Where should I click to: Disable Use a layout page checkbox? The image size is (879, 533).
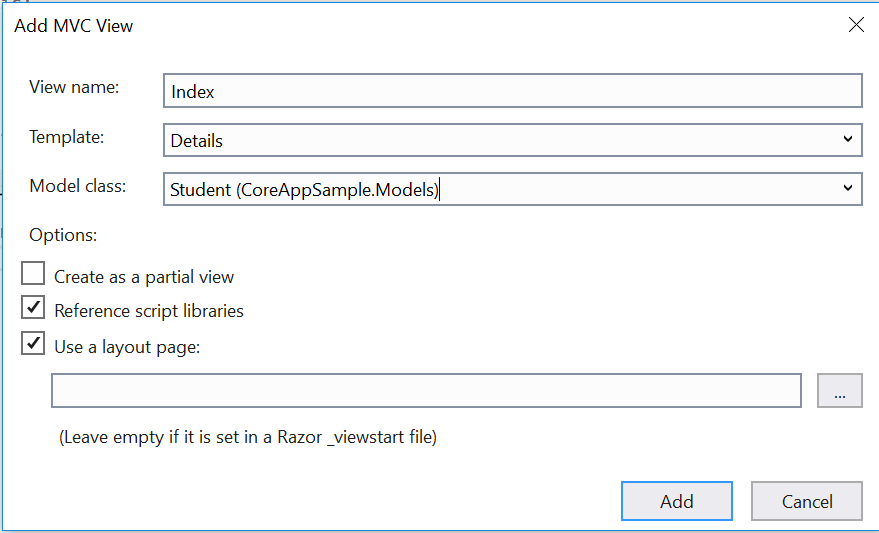point(33,344)
